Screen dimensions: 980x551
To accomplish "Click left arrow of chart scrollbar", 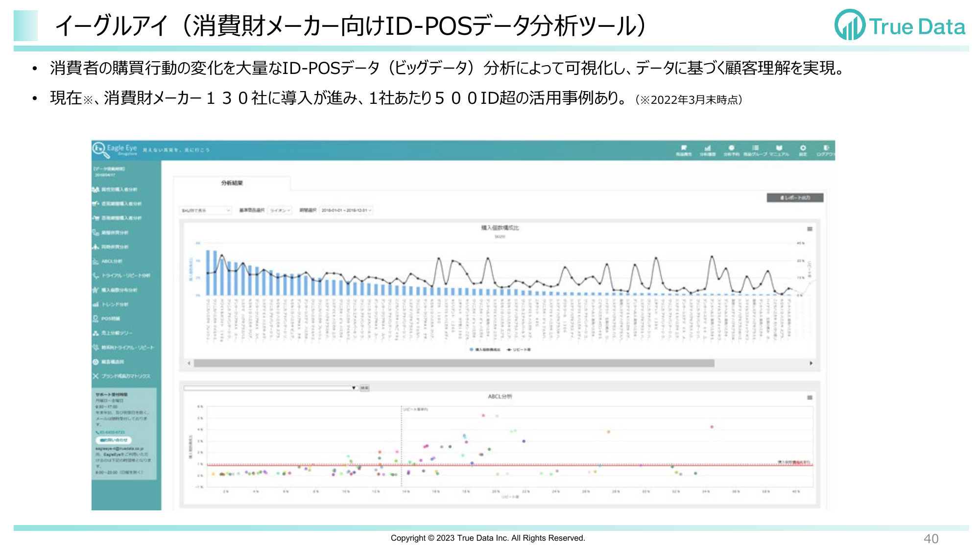I will tap(189, 363).
